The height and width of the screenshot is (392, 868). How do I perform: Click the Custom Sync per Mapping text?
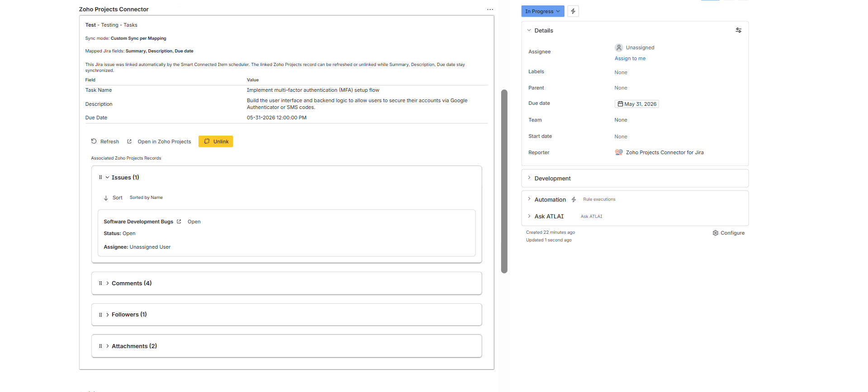[138, 38]
